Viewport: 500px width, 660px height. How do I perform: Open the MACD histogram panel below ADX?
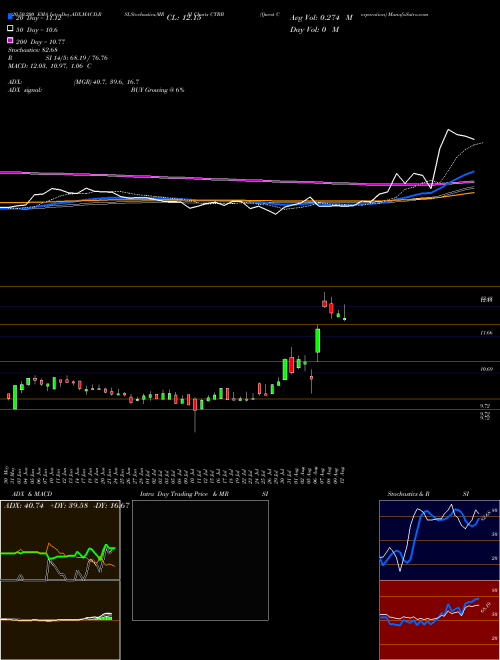pyautogui.click(x=60, y=620)
